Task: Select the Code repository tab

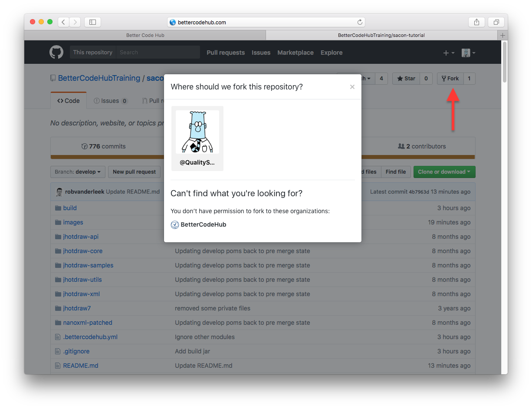Action: (x=69, y=101)
